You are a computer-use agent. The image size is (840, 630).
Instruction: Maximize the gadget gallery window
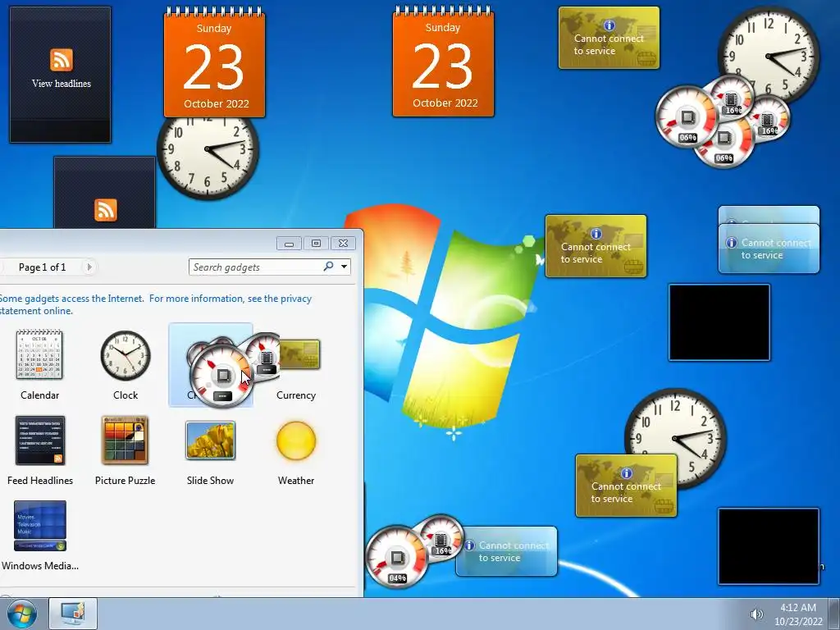(316, 244)
